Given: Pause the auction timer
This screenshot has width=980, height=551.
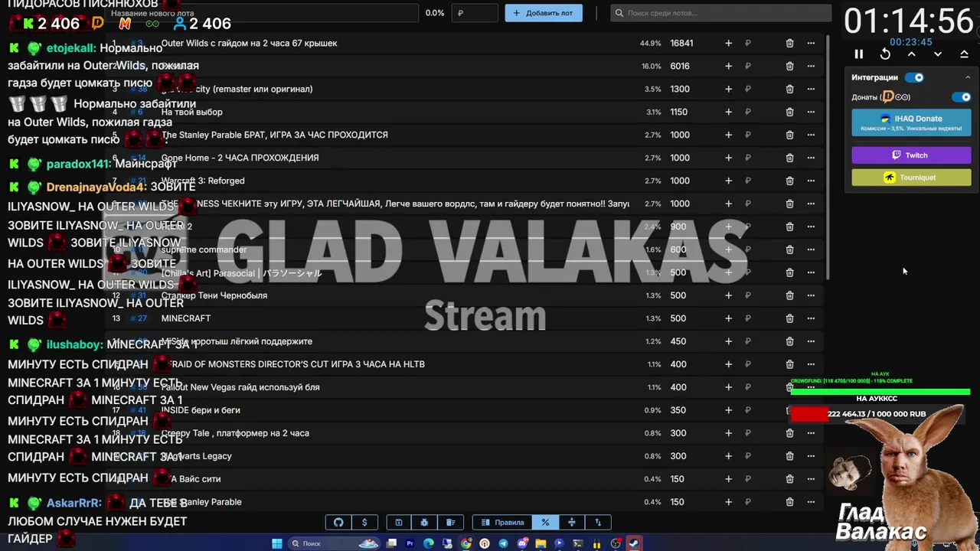Looking at the screenshot, I should point(858,54).
